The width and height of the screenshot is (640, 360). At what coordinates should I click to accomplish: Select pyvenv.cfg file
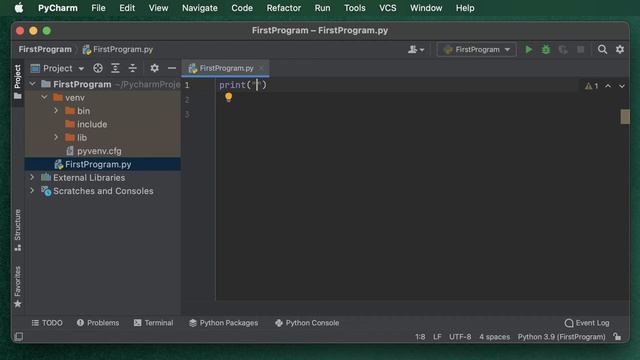click(102, 151)
